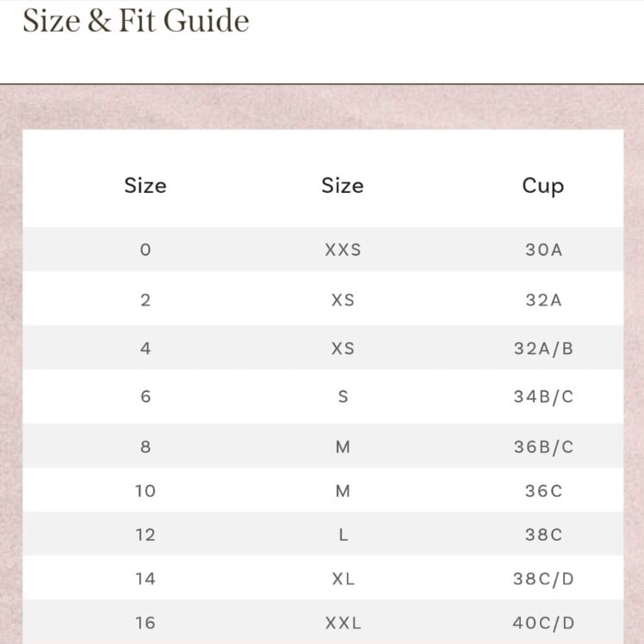
Task: Click the 36B/C cup value
Action: coord(543,447)
